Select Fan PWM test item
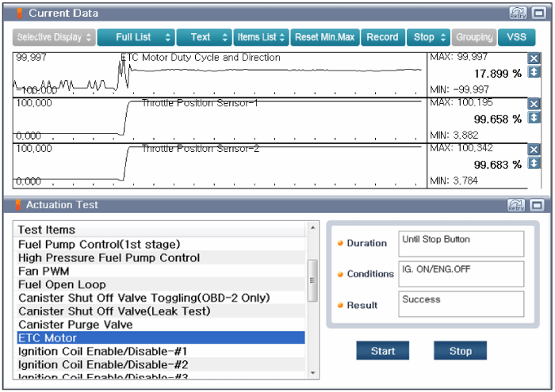Screen dimensions: 555x392 (x=161, y=271)
